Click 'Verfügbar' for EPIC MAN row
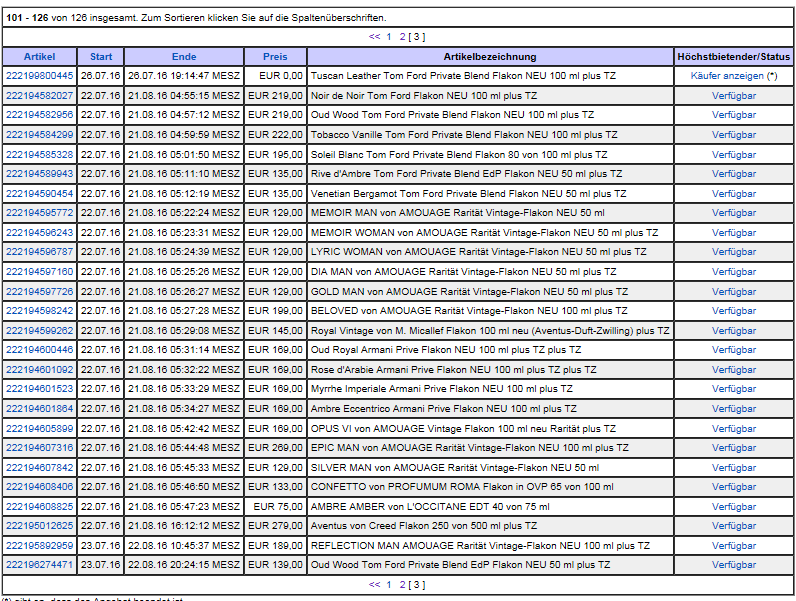Viewport: 796px width, 601px height. pyautogui.click(x=734, y=448)
